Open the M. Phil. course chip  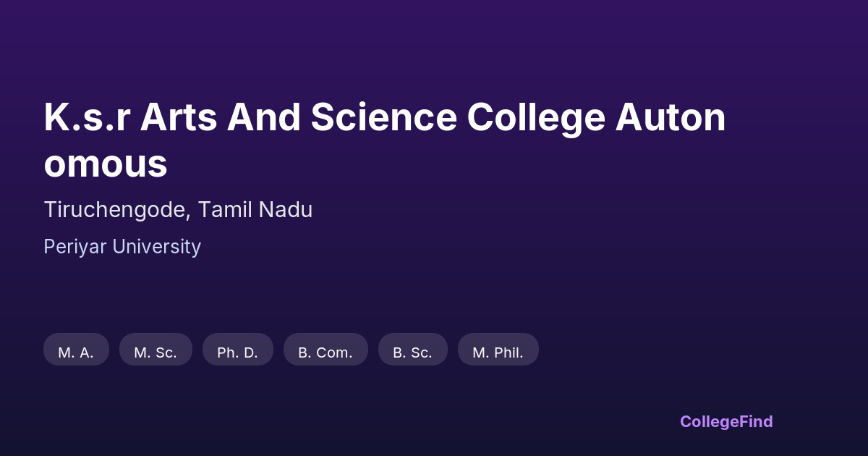[498, 350]
